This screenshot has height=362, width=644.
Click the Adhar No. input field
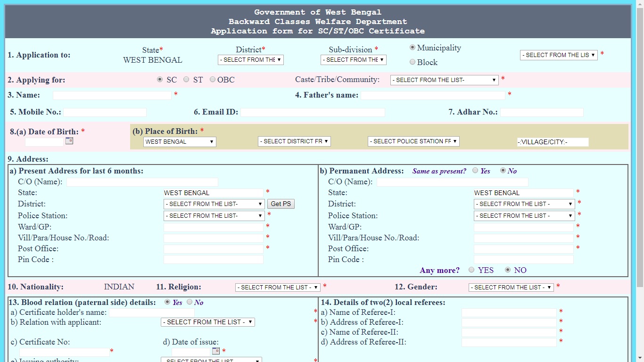[x=541, y=112]
